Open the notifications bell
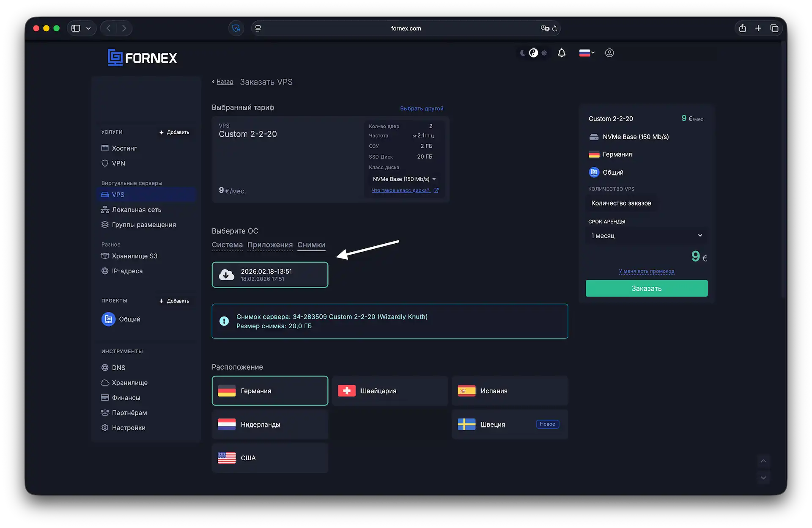 [561, 53]
